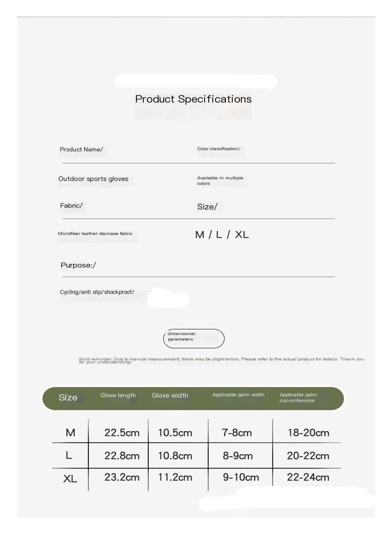
Task: Select the XL size row label
Action: [x=70, y=479]
